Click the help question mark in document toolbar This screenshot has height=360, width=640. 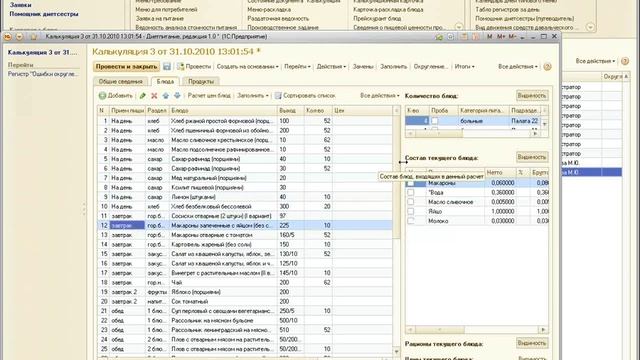click(x=547, y=67)
